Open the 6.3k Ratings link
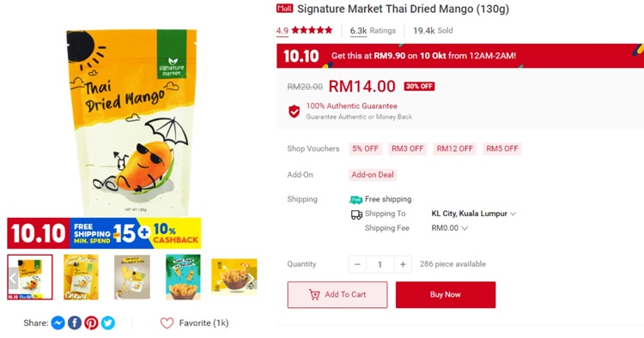The width and height of the screenshot is (644, 338). click(x=373, y=31)
